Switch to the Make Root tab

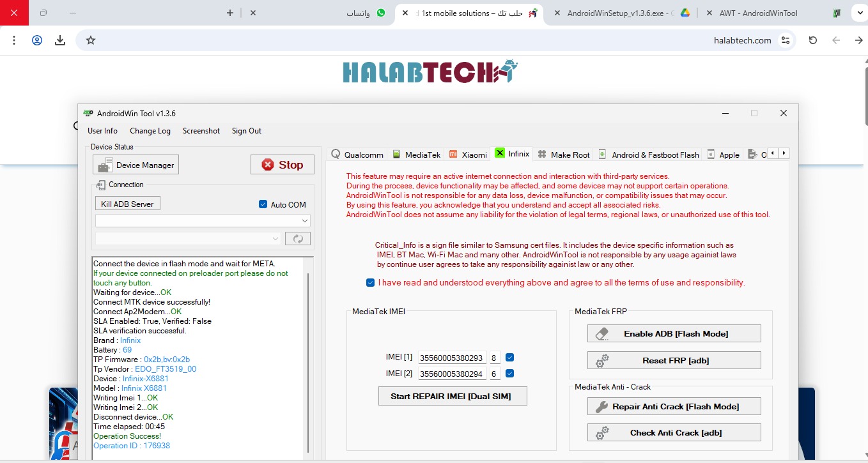564,155
